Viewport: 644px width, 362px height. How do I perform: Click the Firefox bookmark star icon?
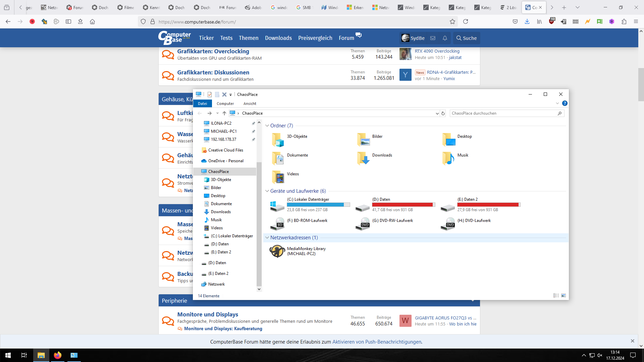[x=452, y=22]
